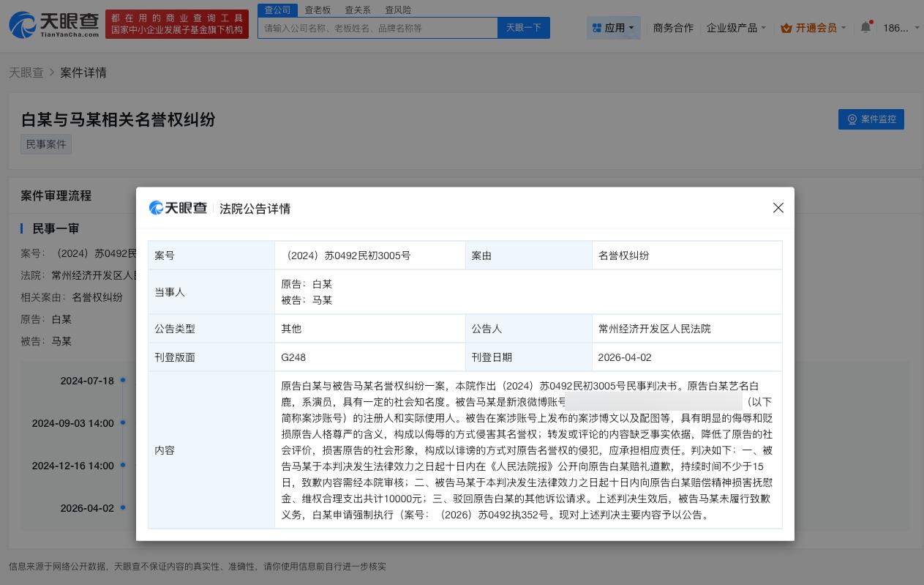Click the crown icon next to 开通会员
924x585 pixels.
click(x=786, y=28)
